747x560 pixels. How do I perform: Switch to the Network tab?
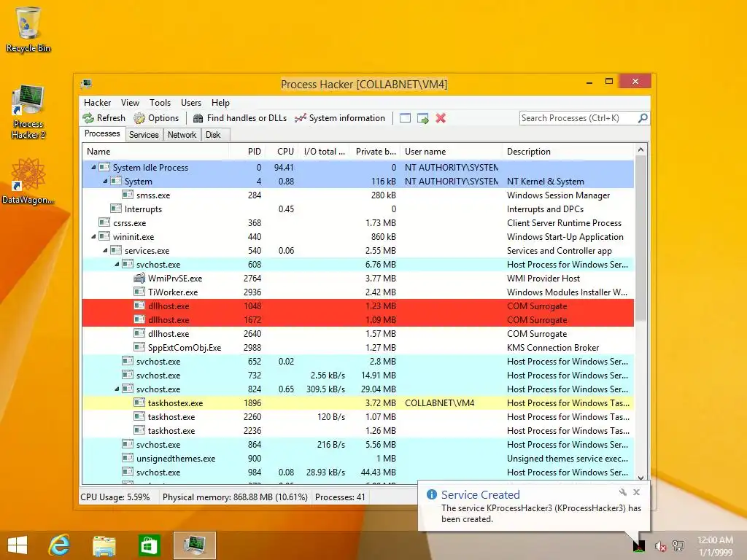coord(182,135)
